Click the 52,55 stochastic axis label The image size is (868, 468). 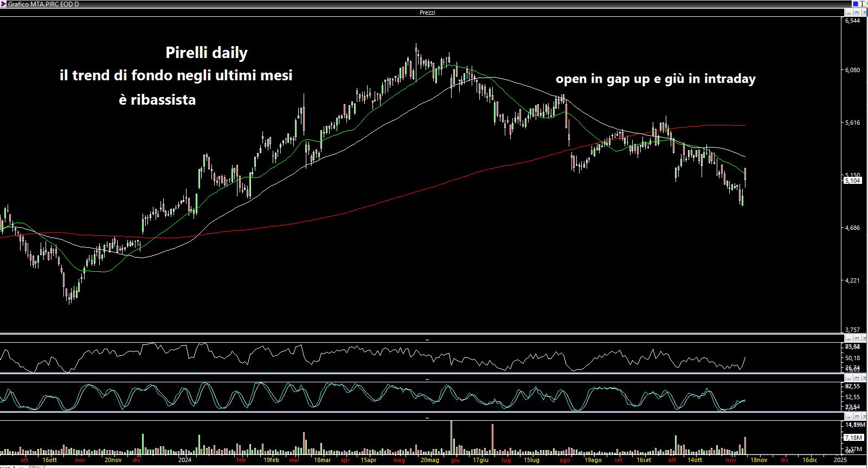click(x=852, y=397)
